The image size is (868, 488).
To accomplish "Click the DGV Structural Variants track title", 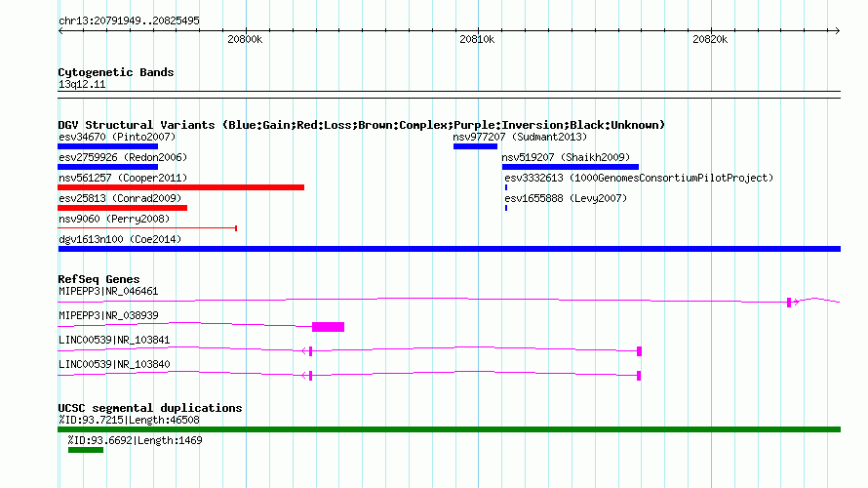I will (x=361, y=125).
